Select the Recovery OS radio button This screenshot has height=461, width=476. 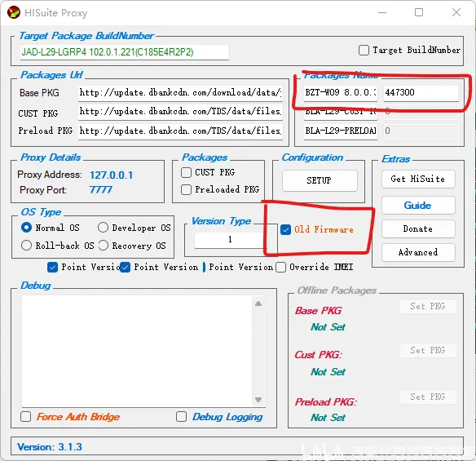click(104, 246)
